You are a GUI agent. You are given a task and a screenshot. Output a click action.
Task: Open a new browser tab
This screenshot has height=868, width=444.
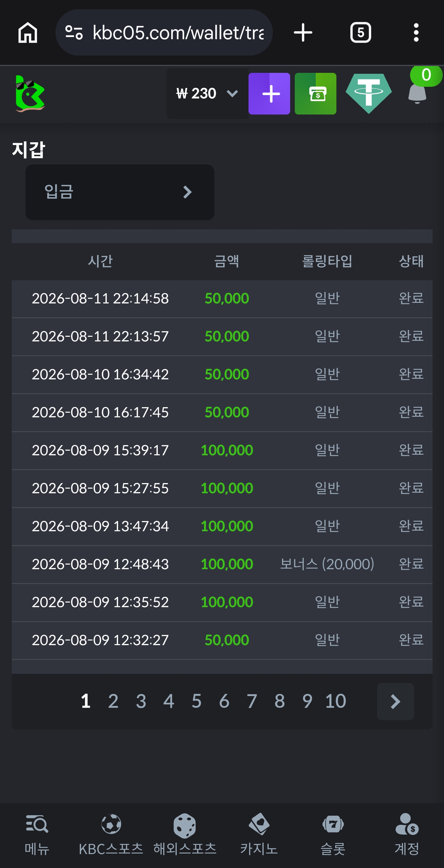pos(303,33)
